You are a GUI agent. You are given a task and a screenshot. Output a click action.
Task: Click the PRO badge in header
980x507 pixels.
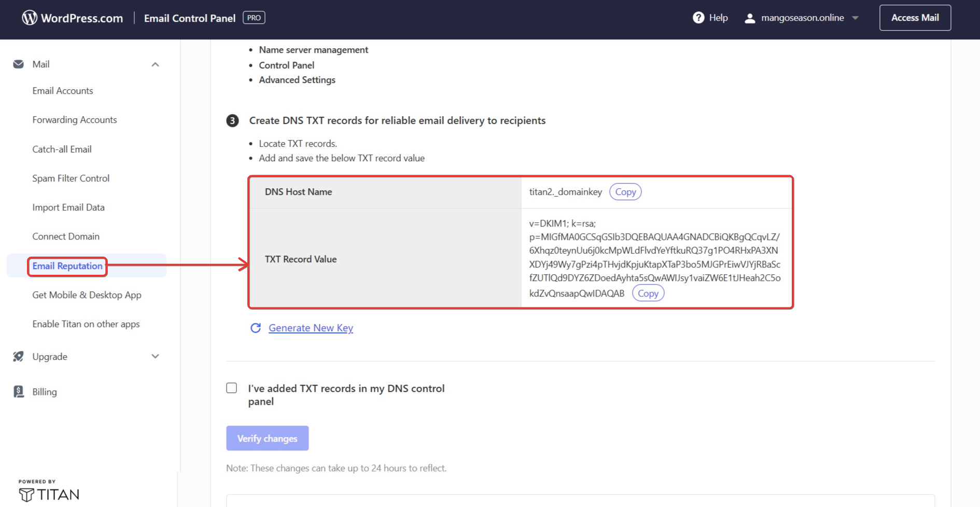click(x=254, y=18)
